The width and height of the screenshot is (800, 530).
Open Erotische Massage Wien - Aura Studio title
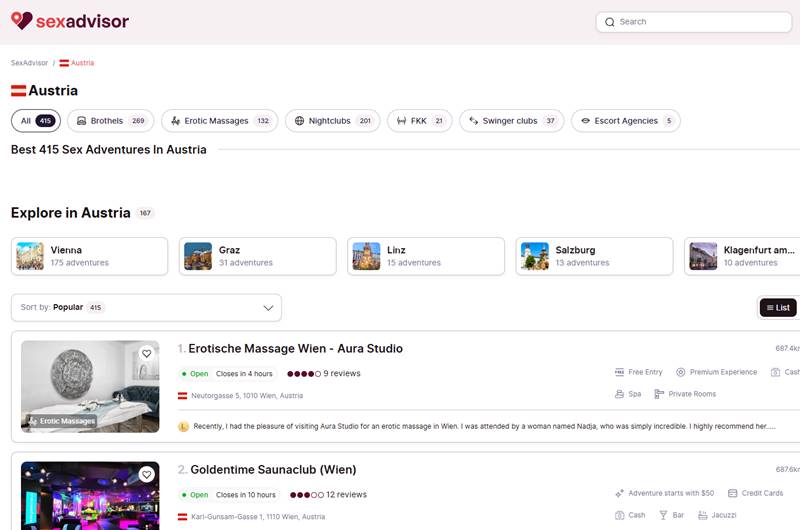(295, 349)
